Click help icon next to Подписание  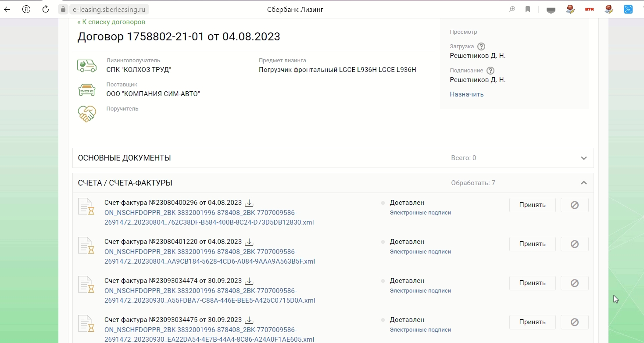(490, 71)
